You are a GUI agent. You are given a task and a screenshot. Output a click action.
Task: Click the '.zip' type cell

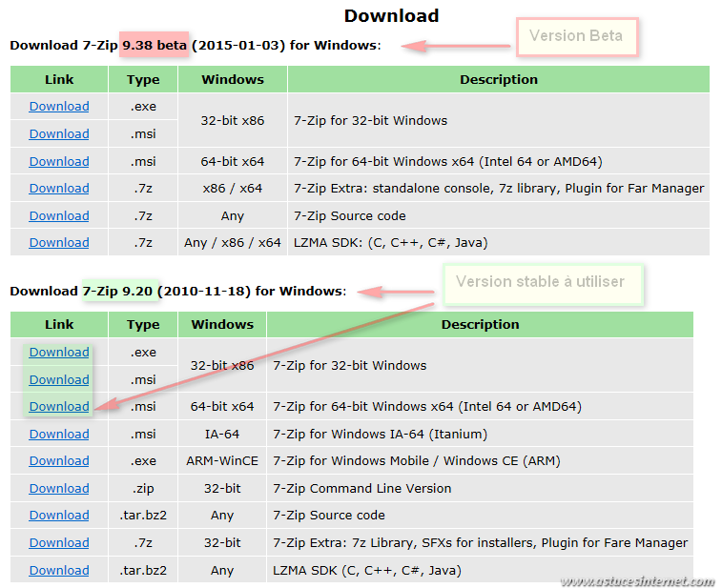143,488
